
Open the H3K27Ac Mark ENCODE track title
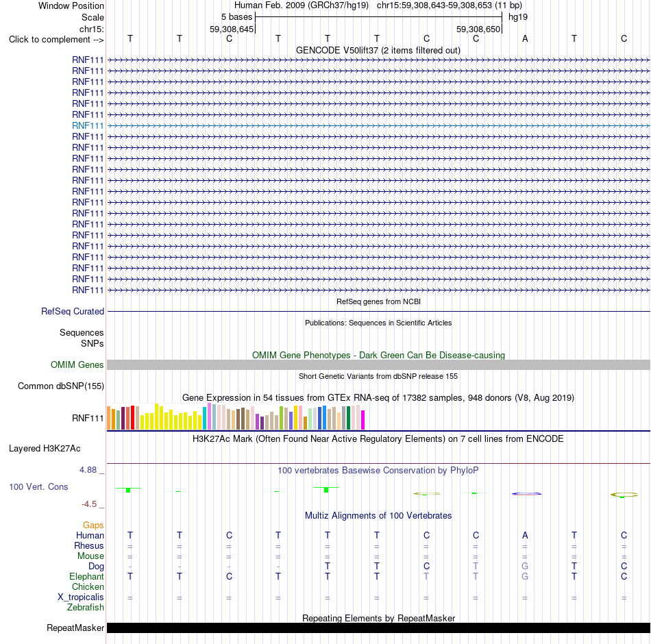pyautogui.click(x=378, y=439)
